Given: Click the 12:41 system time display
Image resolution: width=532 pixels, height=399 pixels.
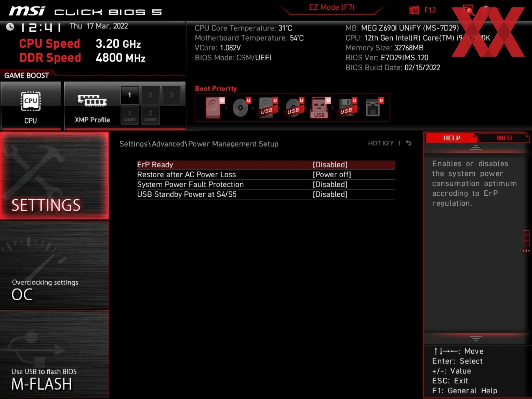Looking at the screenshot, I should click(41, 27).
